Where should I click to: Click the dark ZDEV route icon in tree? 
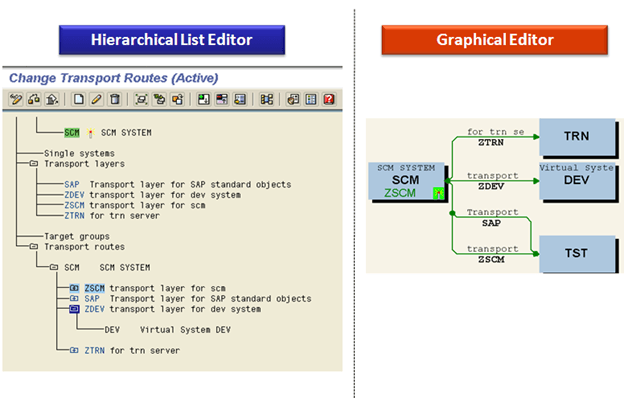74,309
